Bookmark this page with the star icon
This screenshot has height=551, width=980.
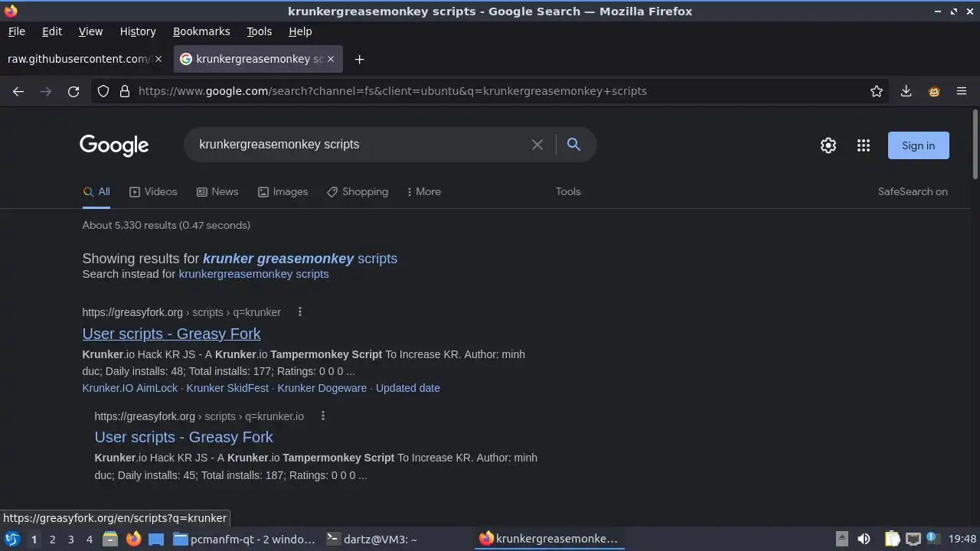click(877, 91)
